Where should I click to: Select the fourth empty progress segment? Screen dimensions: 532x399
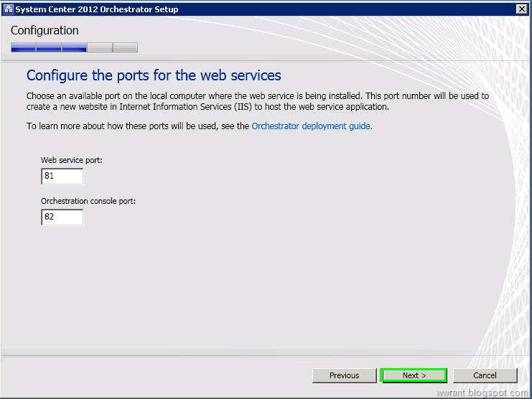(100, 47)
